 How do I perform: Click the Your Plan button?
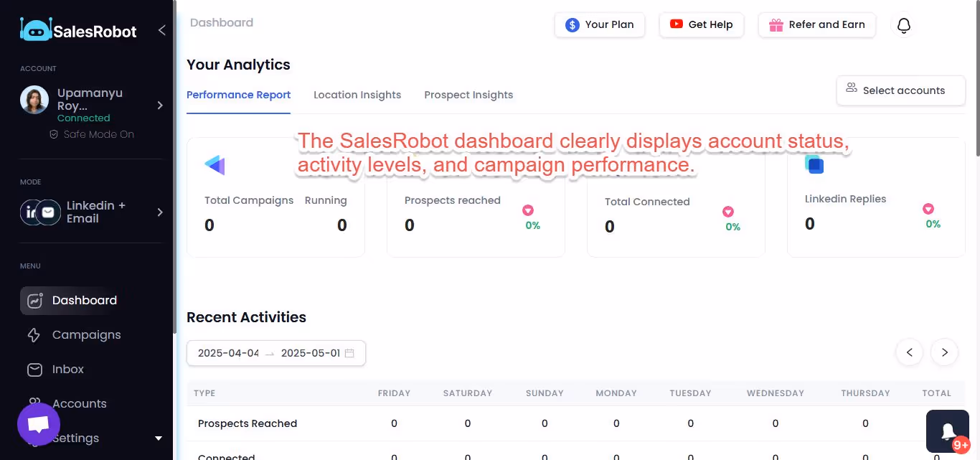[x=600, y=24]
